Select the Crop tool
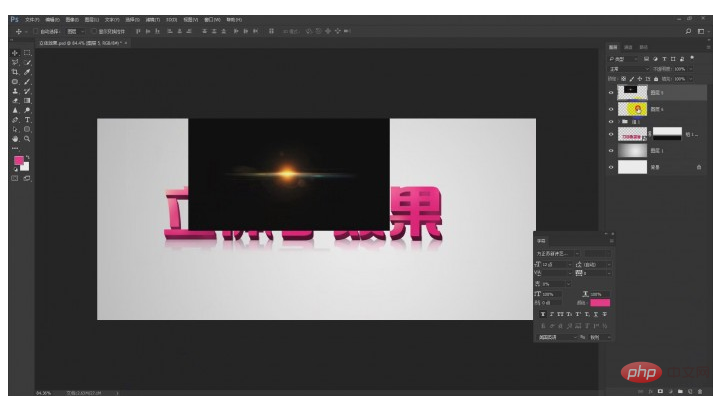The image size is (720, 405). (x=15, y=72)
